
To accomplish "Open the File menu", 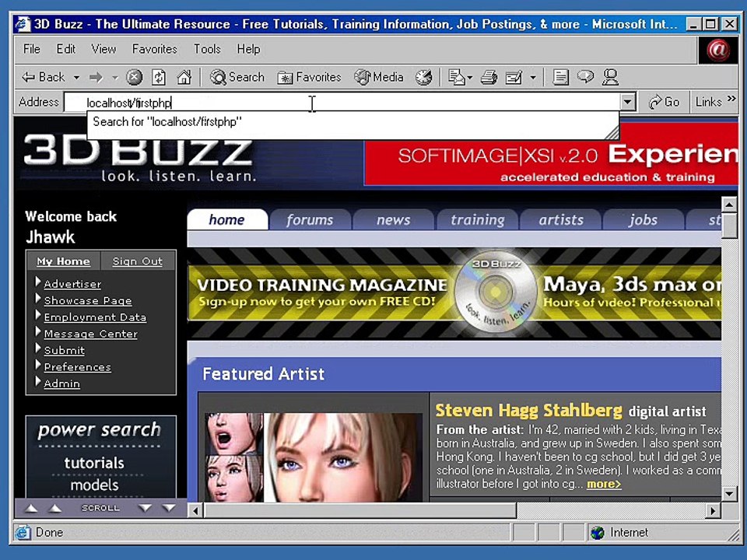I will pyautogui.click(x=31, y=49).
